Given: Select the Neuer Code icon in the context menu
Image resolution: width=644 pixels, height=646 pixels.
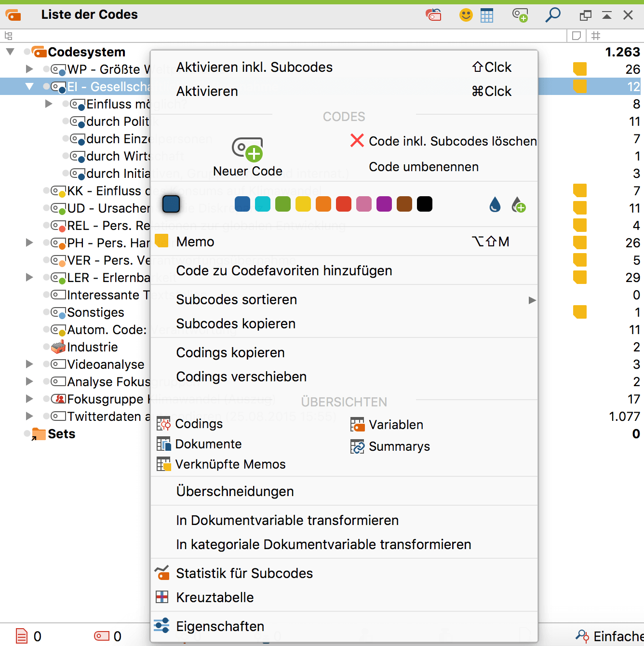Looking at the screenshot, I should 247,150.
